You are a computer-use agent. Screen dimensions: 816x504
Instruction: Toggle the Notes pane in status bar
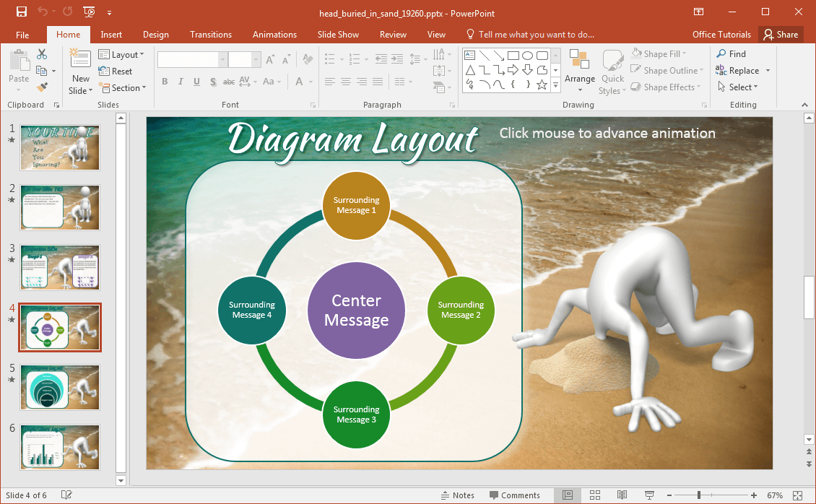tap(458, 495)
